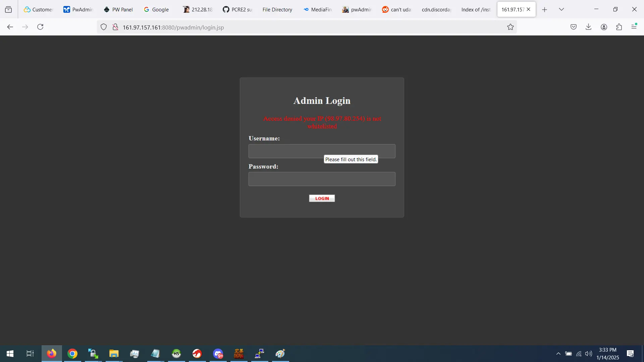Switch to the PW Panel tab
Screen dimensions: 644x362
click(118, 9)
